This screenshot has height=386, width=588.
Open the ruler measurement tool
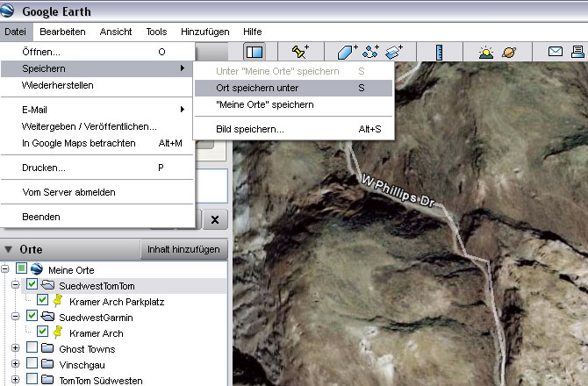(x=439, y=52)
